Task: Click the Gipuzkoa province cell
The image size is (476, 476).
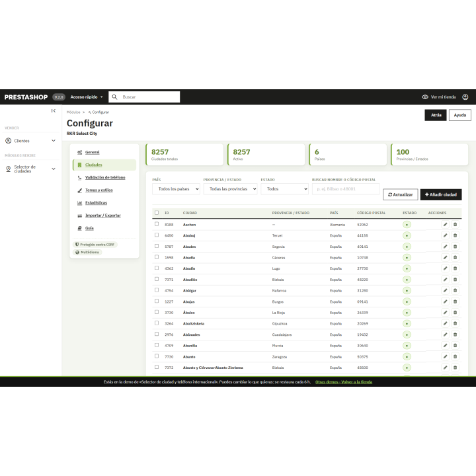Action: click(x=280, y=323)
